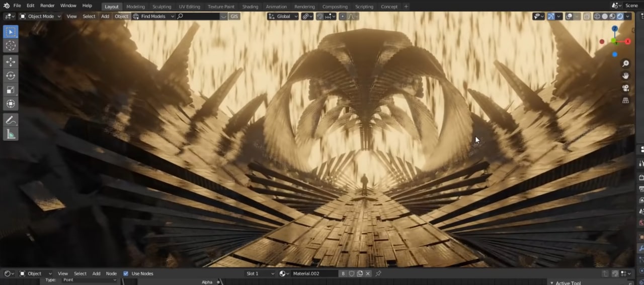This screenshot has width=644, height=285.
Task: Click the Pan view hand icon
Action: tap(625, 76)
